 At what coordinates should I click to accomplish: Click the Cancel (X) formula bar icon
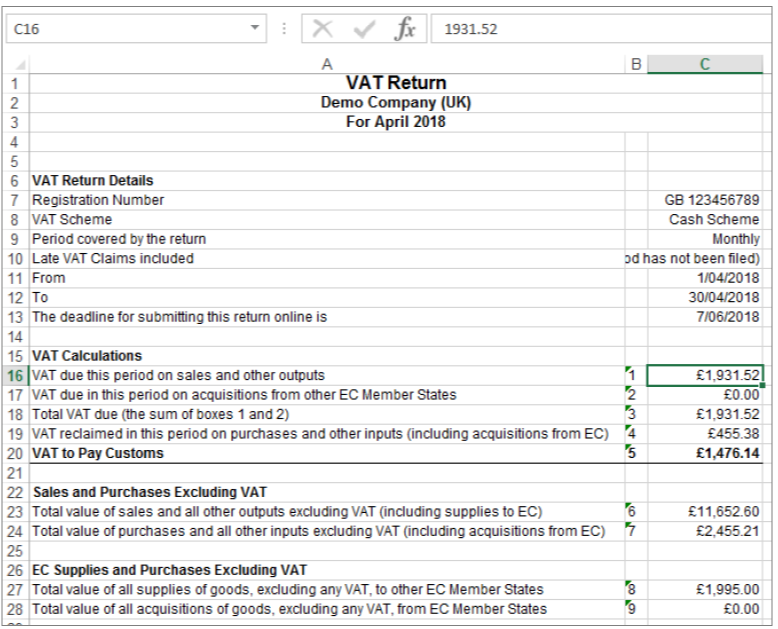tap(323, 29)
